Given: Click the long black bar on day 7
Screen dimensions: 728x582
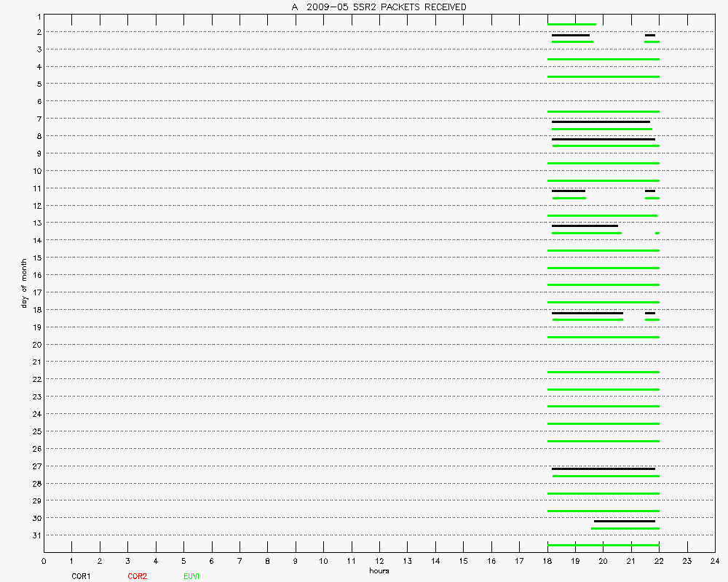Looking at the screenshot, I should 601,121.
